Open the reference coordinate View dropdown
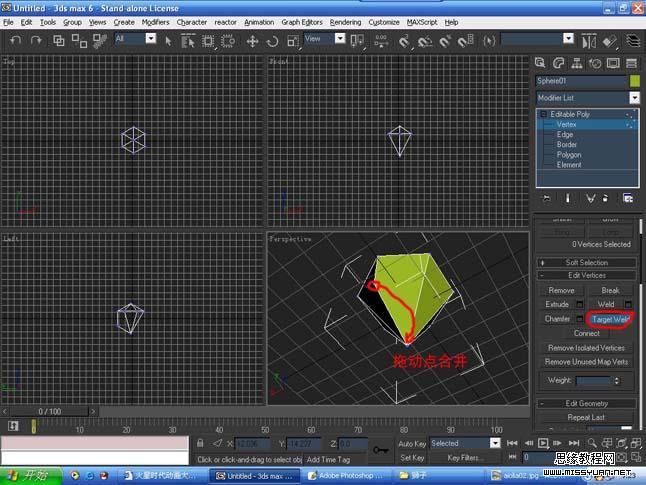The height and width of the screenshot is (485, 646). pyautogui.click(x=340, y=38)
